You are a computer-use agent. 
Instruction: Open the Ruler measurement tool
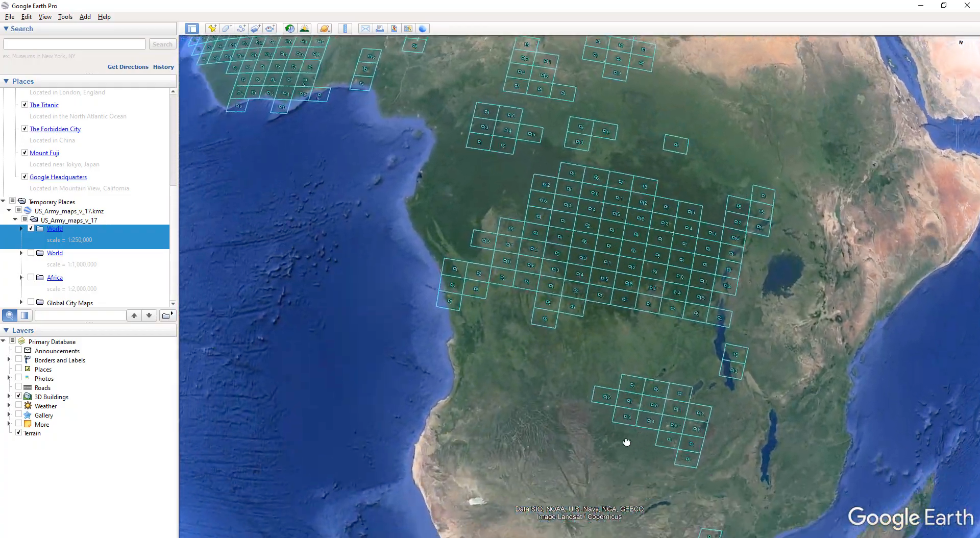coord(345,29)
